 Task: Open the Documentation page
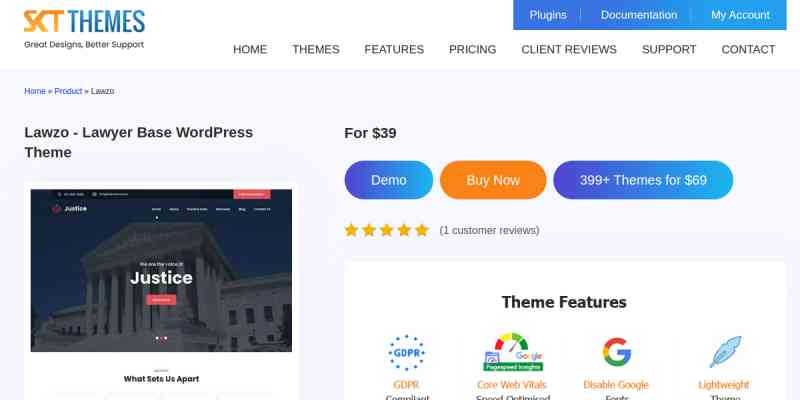tap(639, 15)
